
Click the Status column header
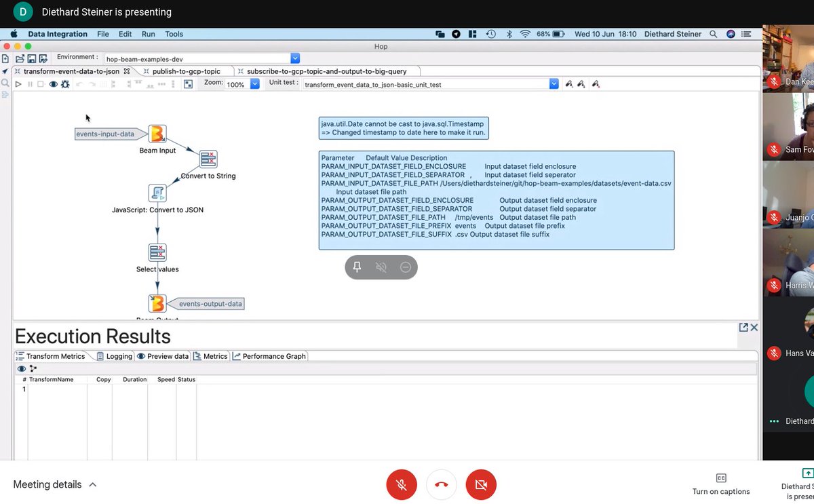(x=187, y=380)
